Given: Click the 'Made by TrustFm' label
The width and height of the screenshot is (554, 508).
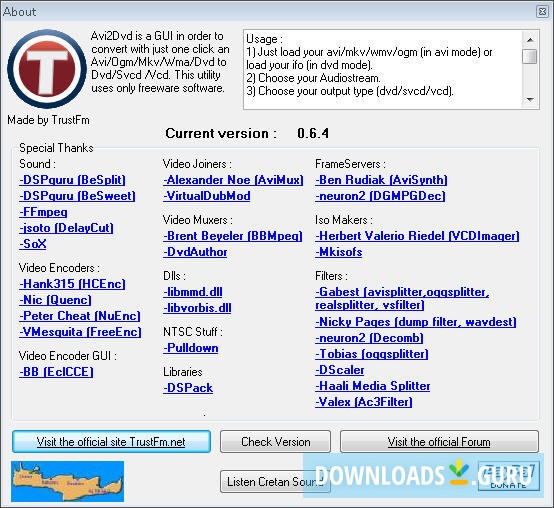Looking at the screenshot, I should pyautogui.click(x=48, y=120).
